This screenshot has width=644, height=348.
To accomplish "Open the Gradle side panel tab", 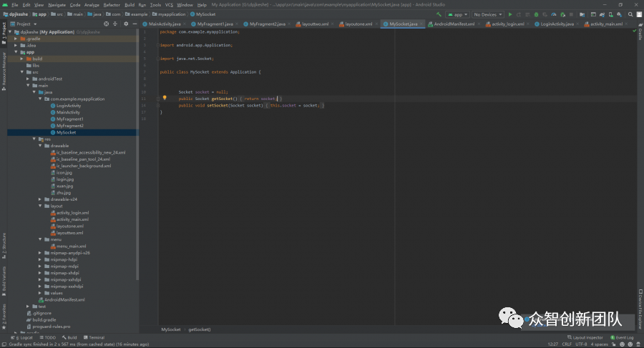I will click(x=640, y=32).
